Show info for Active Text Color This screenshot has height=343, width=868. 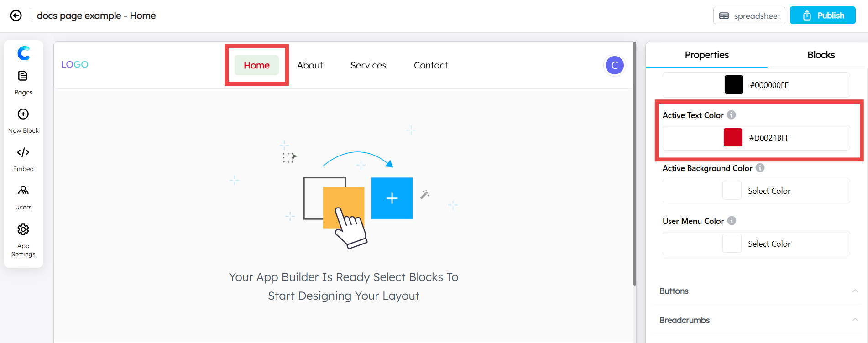click(x=732, y=115)
